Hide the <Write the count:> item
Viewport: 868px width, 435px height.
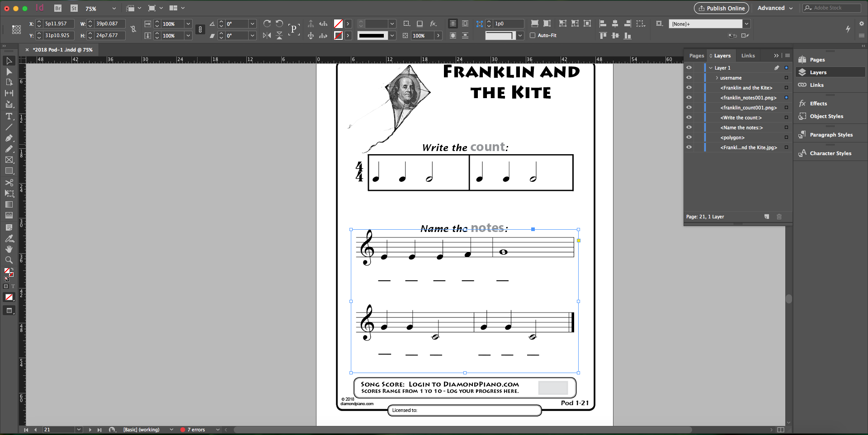tap(689, 118)
